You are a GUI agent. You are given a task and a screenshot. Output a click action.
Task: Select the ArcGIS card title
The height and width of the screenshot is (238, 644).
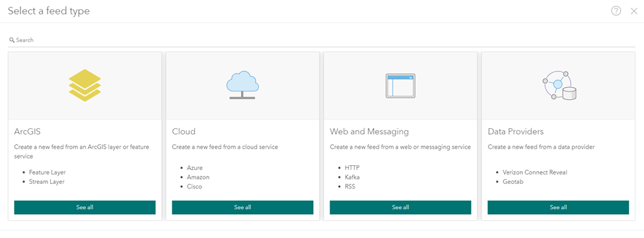(x=27, y=132)
